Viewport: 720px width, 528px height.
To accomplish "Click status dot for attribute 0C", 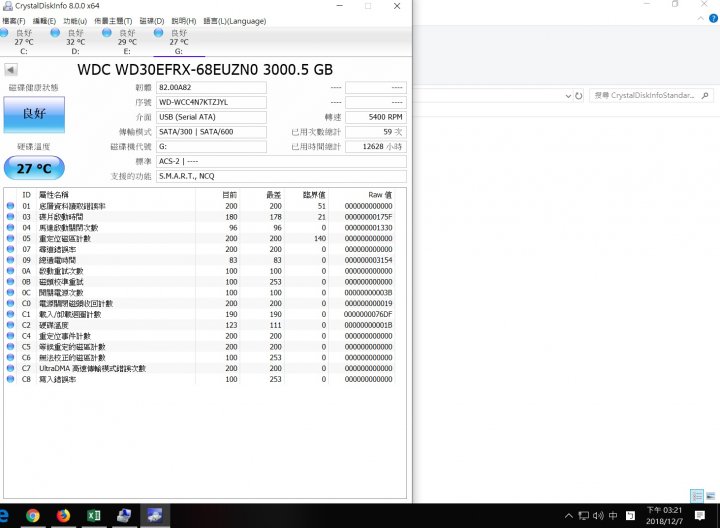I will coord(11,292).
